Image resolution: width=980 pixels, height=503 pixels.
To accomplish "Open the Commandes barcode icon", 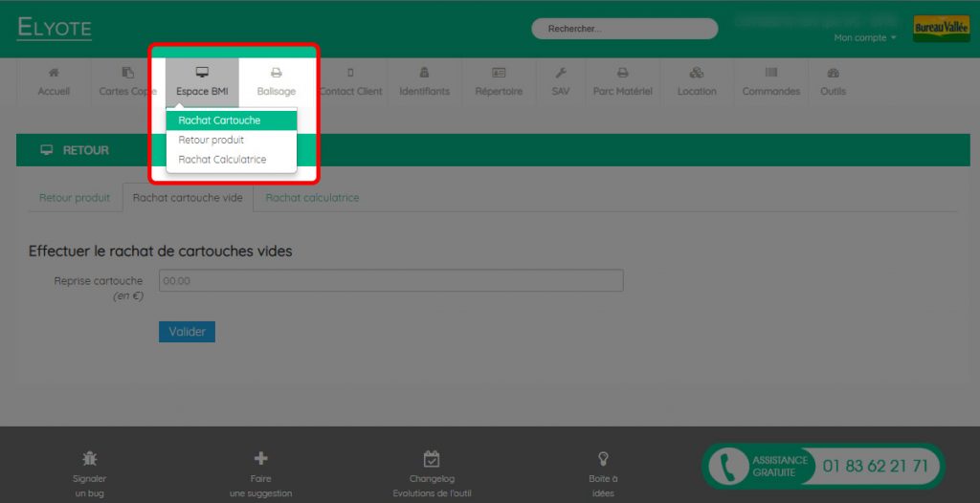I will tap(771, 73).
